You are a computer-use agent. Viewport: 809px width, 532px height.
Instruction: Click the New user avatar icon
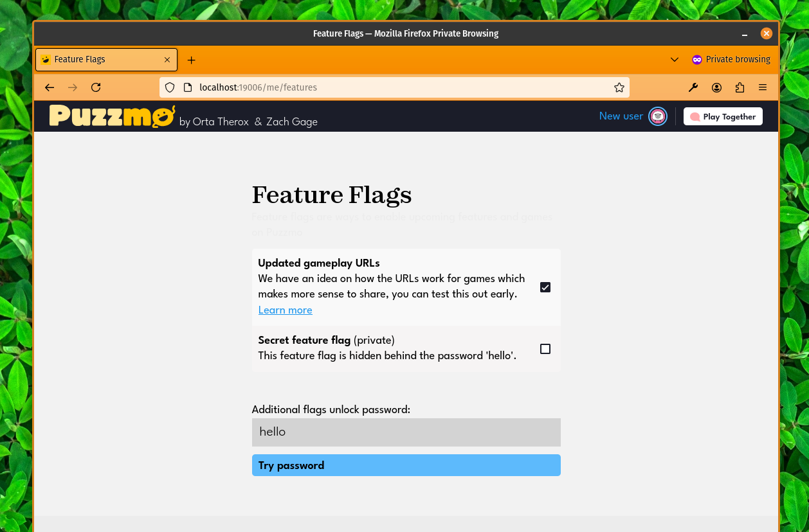click(657, 116)
